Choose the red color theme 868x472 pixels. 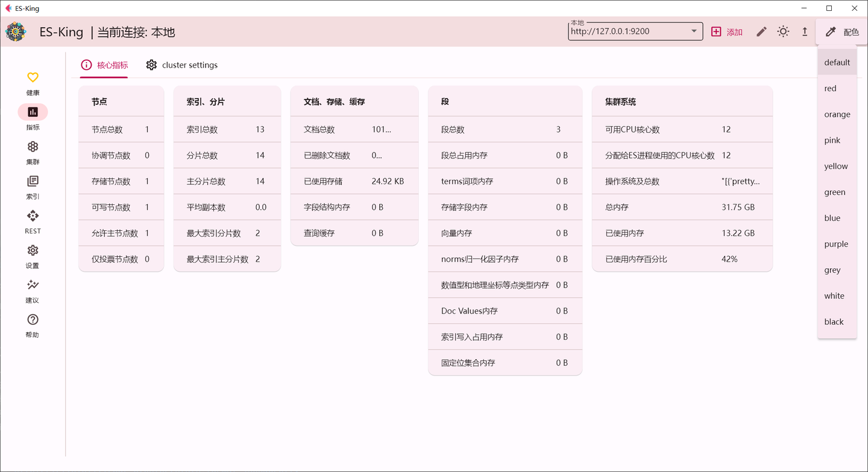pyautogui.click(x=830, y=88)
